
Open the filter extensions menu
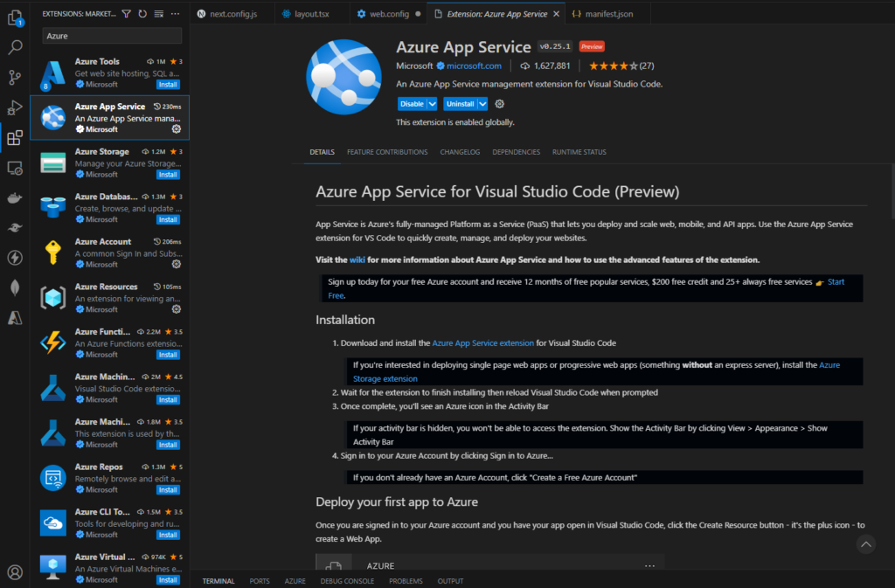tap(126, 14)
